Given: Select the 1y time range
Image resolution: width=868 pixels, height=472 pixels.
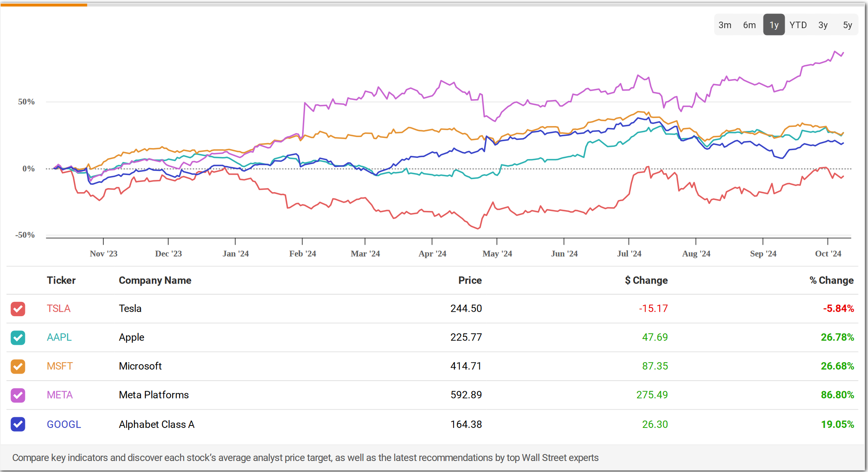Looking at the screenshot, I should click(774, 25).
